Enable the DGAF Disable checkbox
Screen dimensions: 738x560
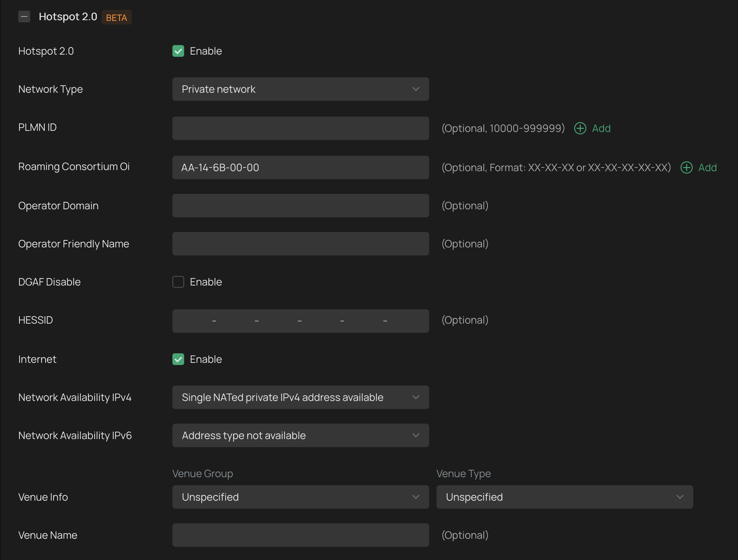(x=178, y=282)
